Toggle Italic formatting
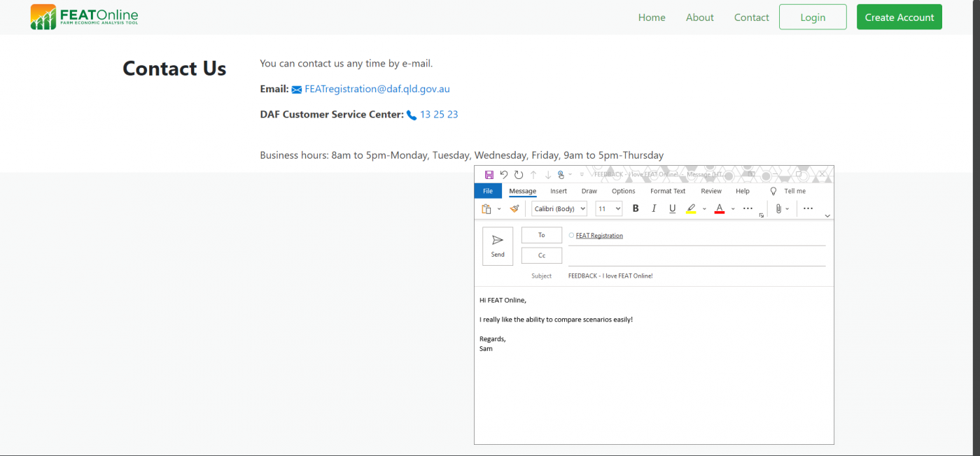The width and height of the screenshot is (980, 456). (x=654, y=208)
